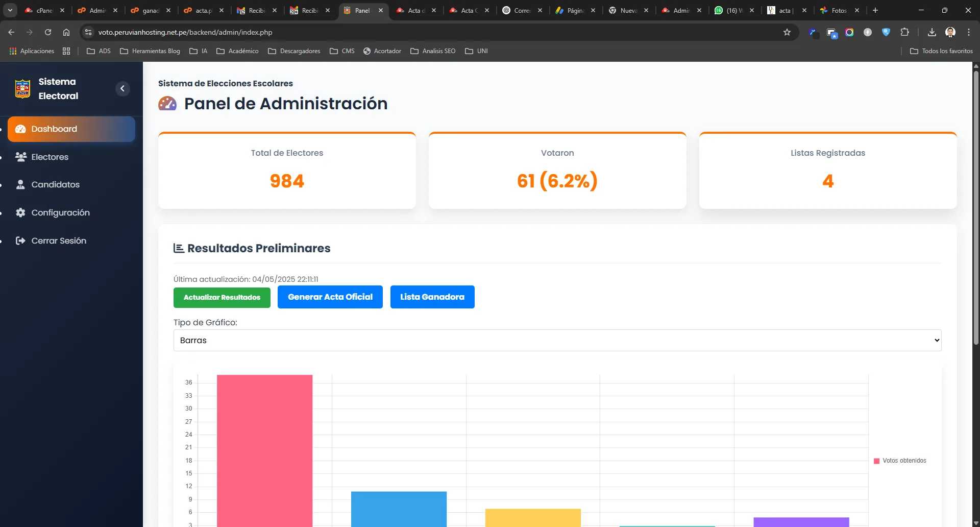
Task: Open Todos los favoritos folder
Action: point(941,51)
